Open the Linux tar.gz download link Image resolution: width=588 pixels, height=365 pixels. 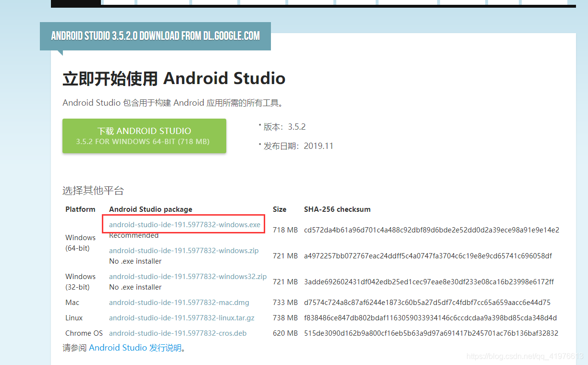coord(182,317)
